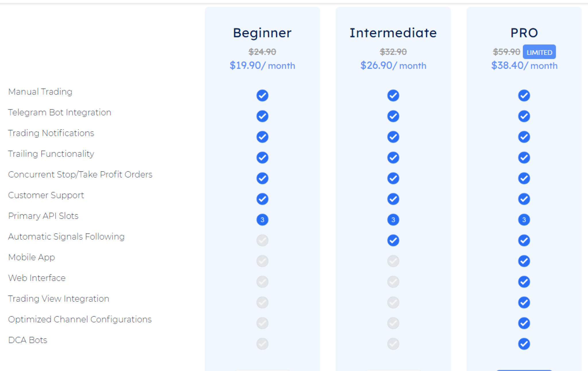
Task: Click the Intermediate Automatic Signals Following checkmark
Action: coord(393,240)
